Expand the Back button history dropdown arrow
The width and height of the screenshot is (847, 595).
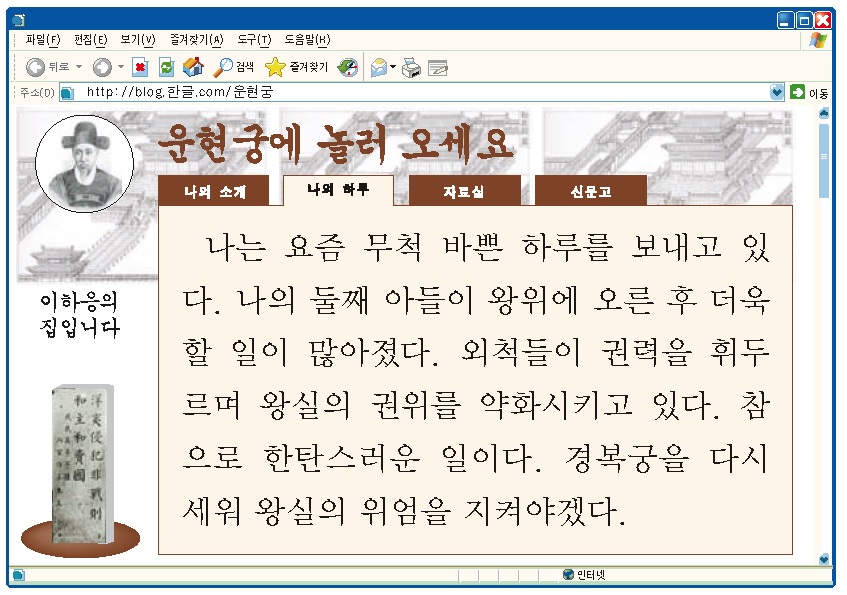click(x=79, y=67)
